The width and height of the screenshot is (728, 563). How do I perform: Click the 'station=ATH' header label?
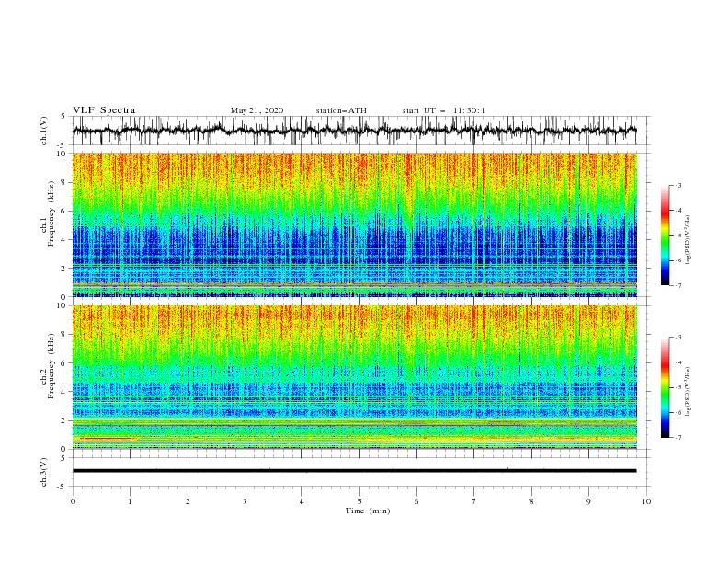click(x=341, y=110)
